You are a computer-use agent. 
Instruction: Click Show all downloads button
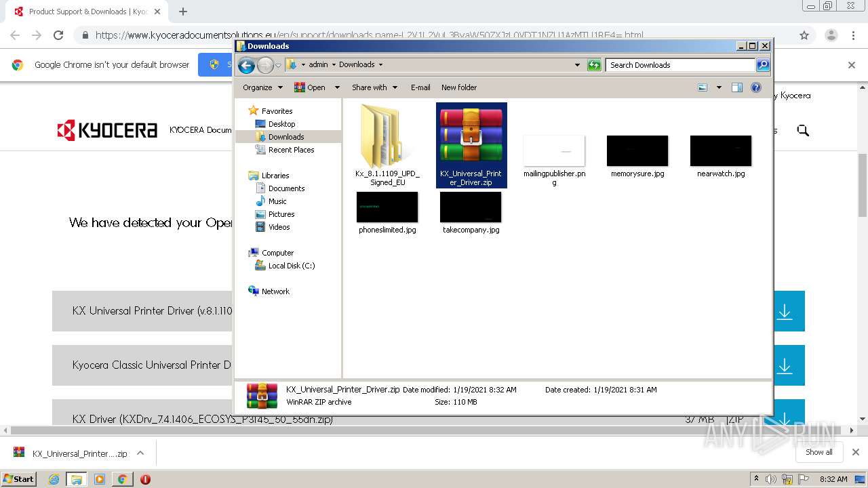(819, 452)
